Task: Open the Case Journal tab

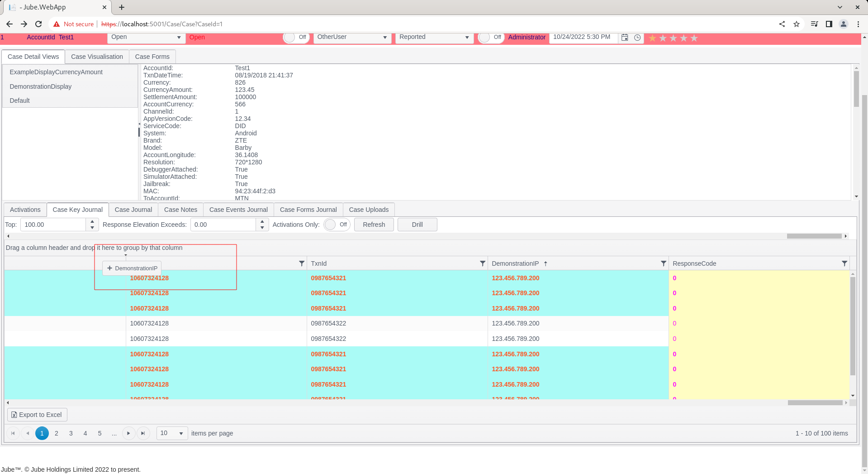Action: click(x=133, y=210)
